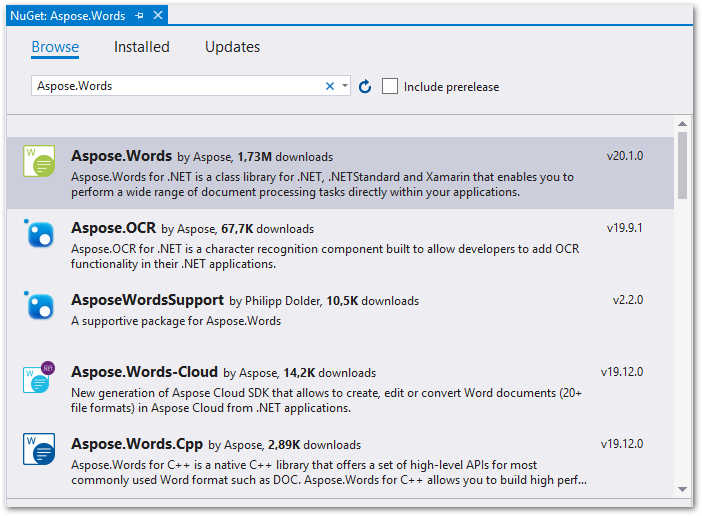Enable Include prerelease checkbox
702x516 pixels.
coord(390,87)
